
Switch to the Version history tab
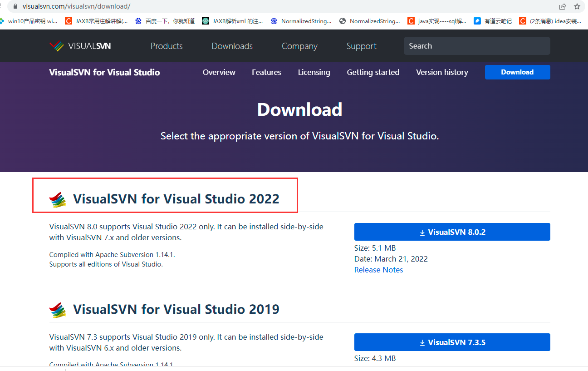tap(442, 72)
